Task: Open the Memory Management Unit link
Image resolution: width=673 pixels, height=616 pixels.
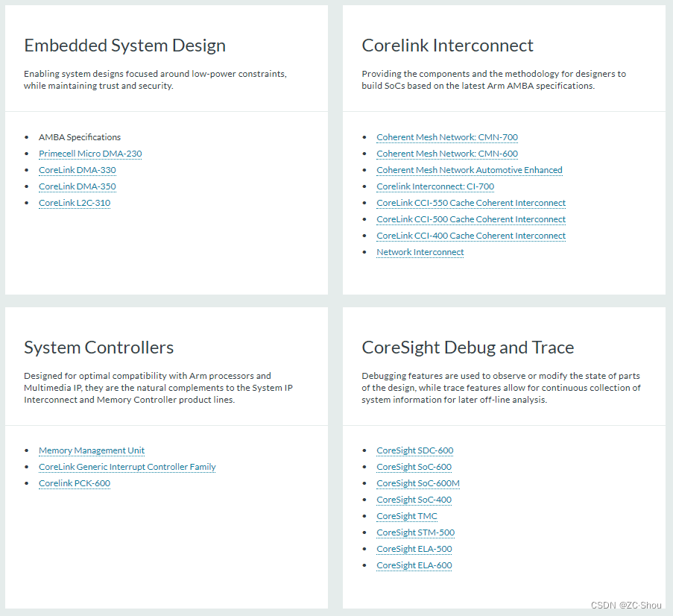Action: coord(92,450)
